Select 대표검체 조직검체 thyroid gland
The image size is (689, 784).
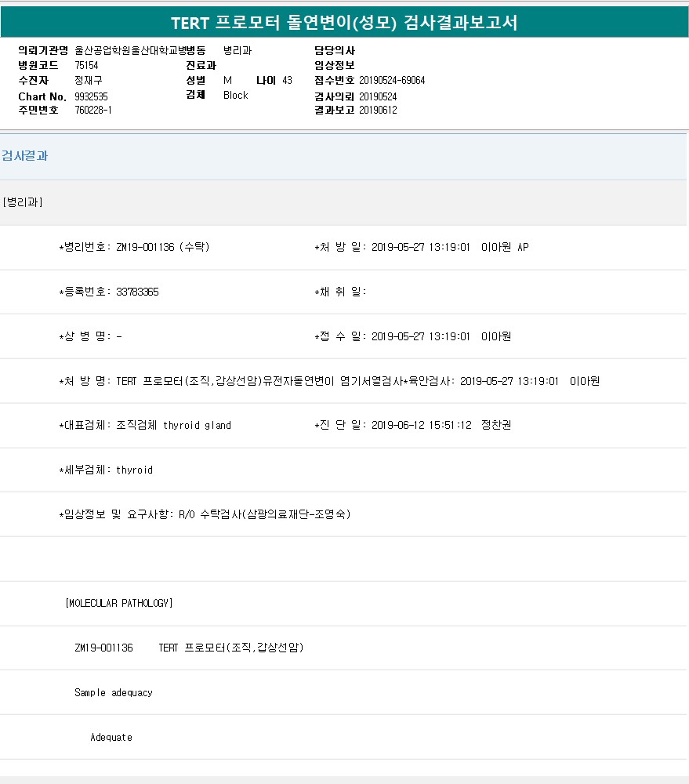145,425
